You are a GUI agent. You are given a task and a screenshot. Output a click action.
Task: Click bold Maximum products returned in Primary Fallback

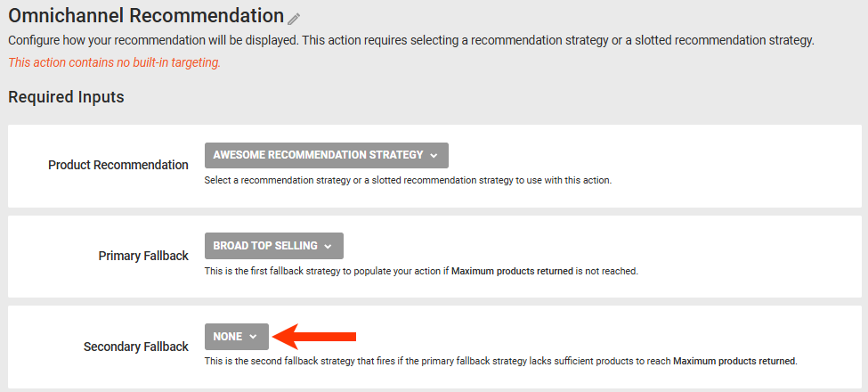click(x=512, y=271)
